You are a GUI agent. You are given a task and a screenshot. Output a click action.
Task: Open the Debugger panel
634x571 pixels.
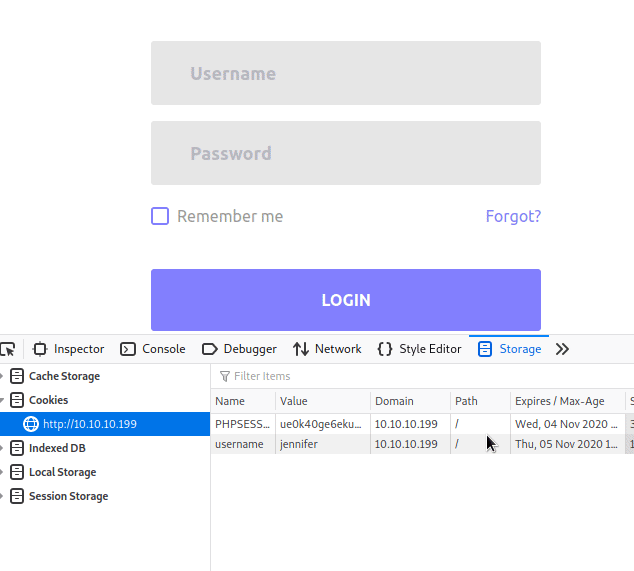coord(239,349)
